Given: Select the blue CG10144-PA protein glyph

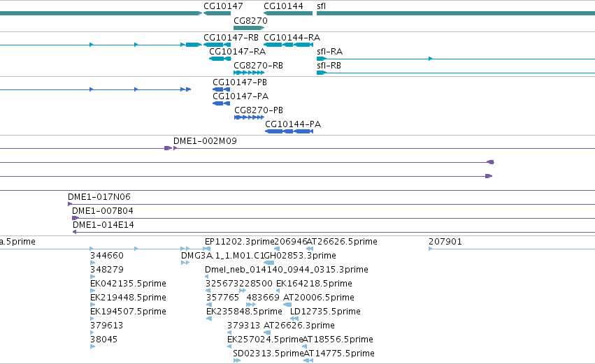Looking at the screenshot, I should tap(289, 131).
